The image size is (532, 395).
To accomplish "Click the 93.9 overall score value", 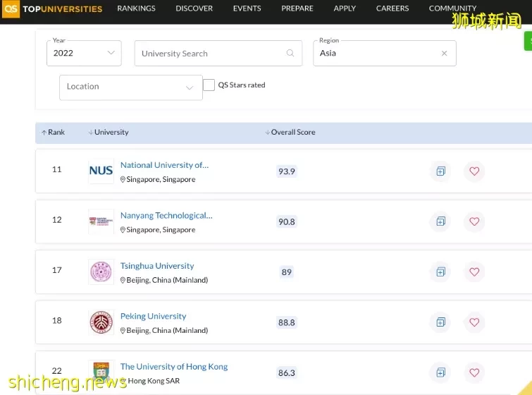I will [287, 171].
